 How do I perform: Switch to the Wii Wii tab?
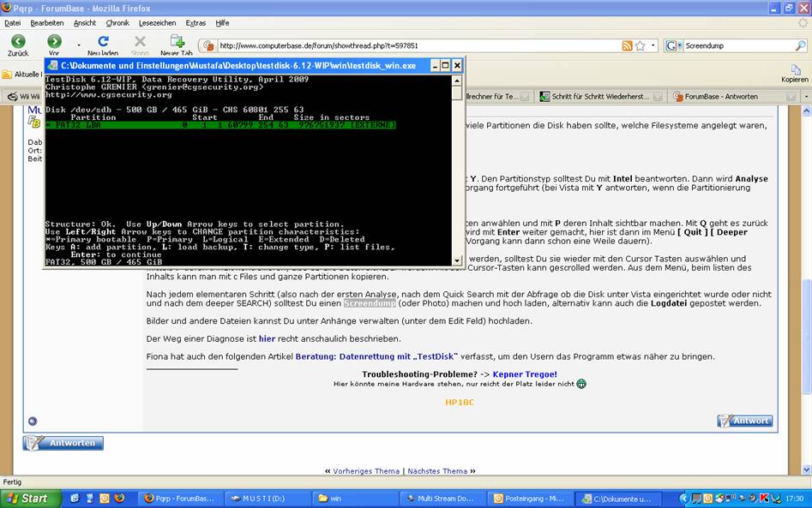coord(24,96)
